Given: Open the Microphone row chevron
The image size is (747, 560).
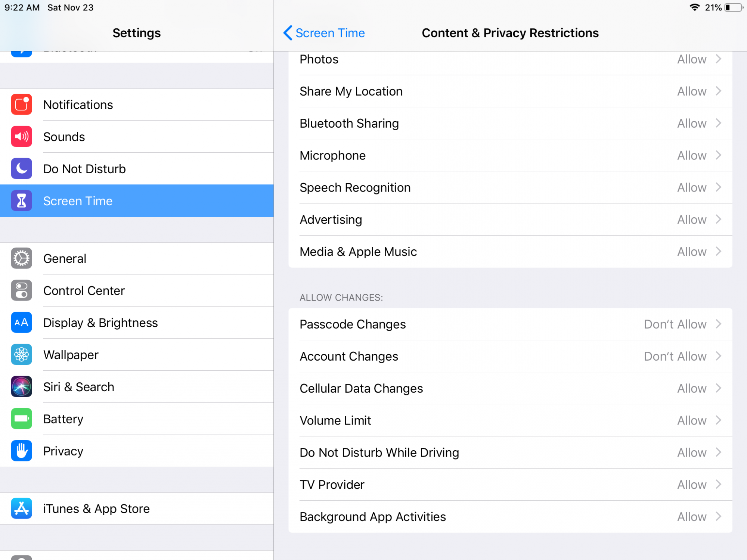Looking at the screenshot, I should click(718, 155).
